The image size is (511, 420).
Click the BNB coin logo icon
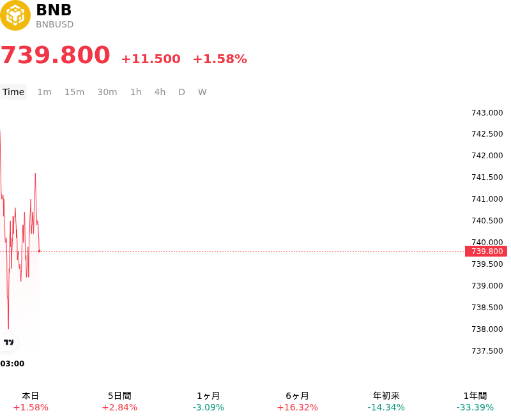pyautogui.click(x=15, y=15)
